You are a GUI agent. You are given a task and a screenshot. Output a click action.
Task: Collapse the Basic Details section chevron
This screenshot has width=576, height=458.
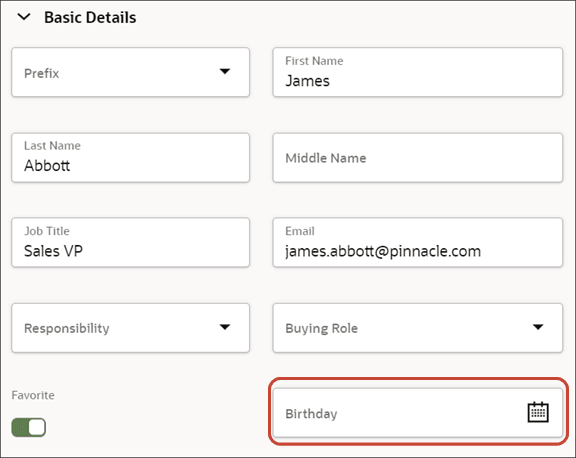pyautogui.click(x=24, y=17)
